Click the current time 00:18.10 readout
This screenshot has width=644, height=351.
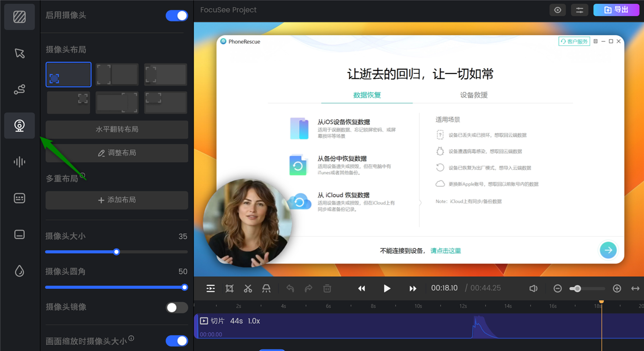444,288
